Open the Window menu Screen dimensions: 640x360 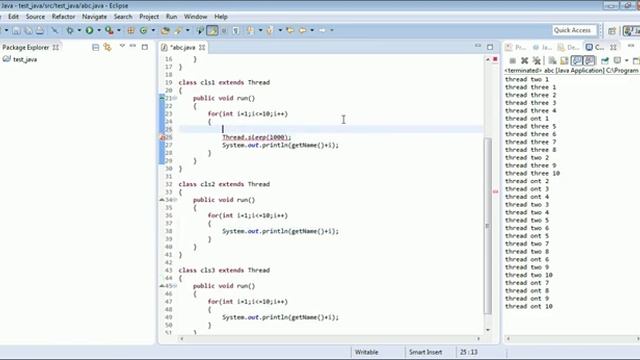coord(196,17)
